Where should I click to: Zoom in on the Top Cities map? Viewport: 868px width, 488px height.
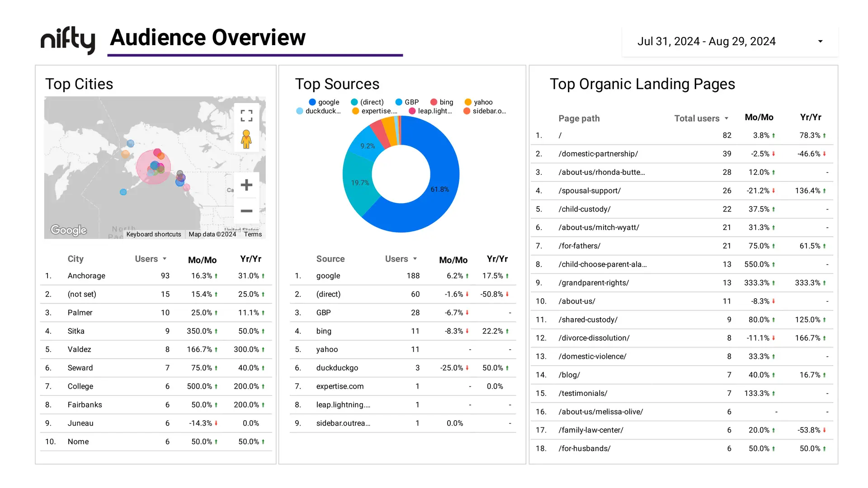[x=246, y=185]
